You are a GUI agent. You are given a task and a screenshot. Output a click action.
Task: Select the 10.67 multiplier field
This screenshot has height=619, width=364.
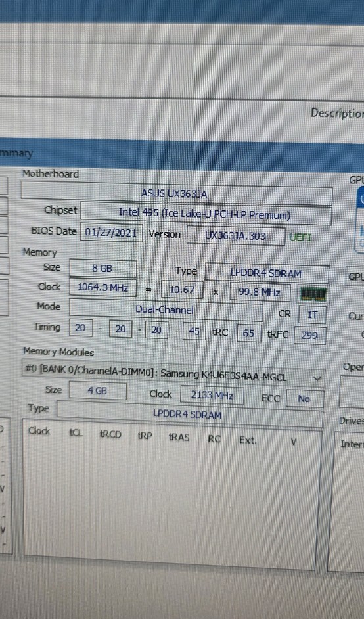click(182, 290)
